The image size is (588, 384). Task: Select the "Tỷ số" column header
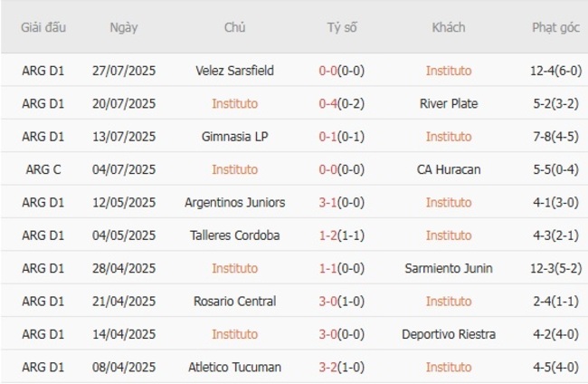point(342,27)
